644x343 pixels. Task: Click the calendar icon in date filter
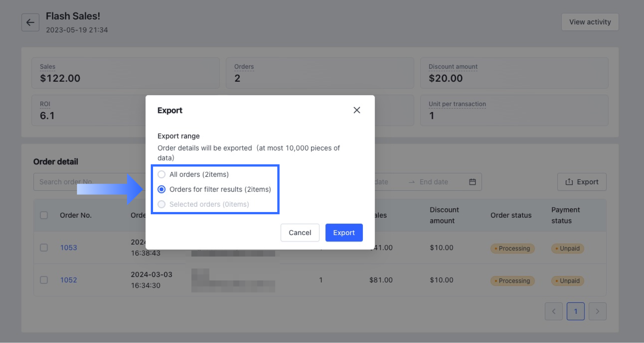472,182
